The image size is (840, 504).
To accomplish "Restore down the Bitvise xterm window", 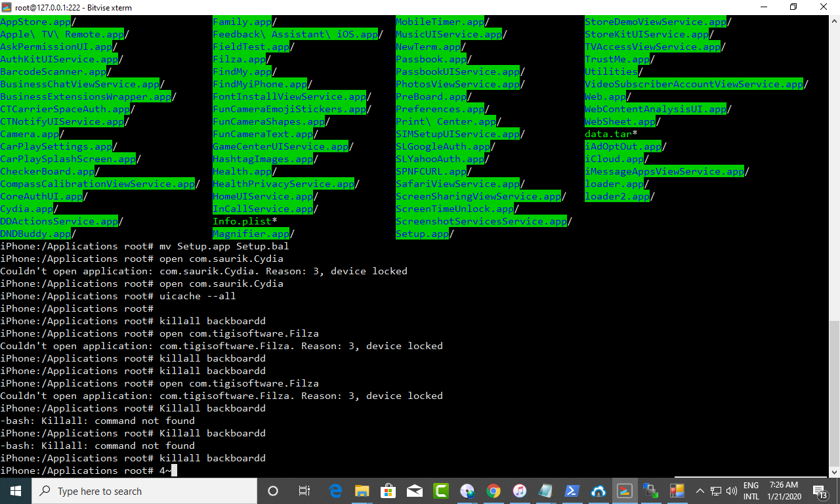I will pyautogui.click(x=793, y=7).
